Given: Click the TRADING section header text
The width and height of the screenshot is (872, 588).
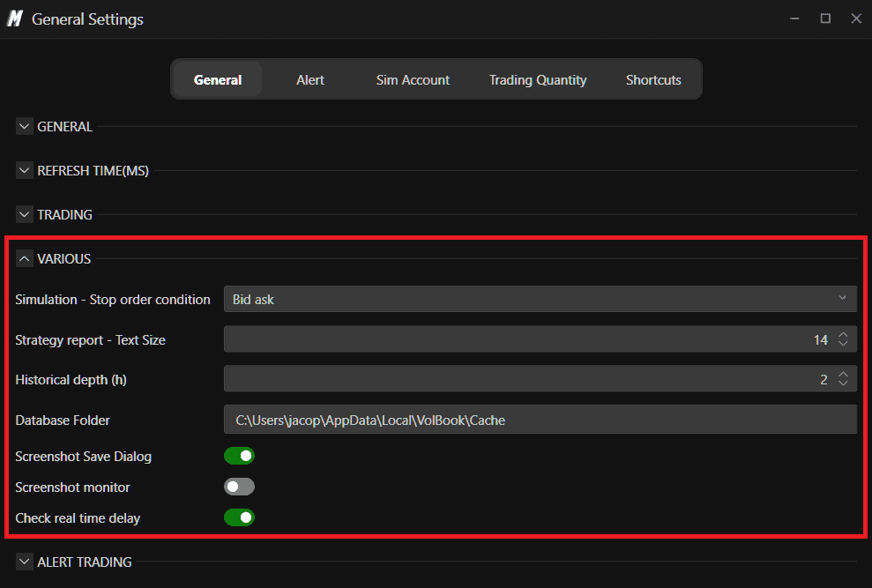Looking at the screenshot, I should coord(64,215).
